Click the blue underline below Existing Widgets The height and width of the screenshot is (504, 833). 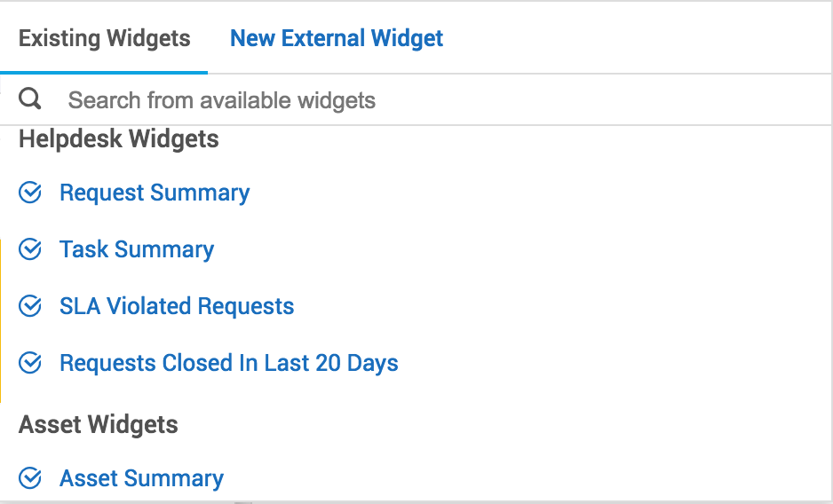click(x=105, y=73)
